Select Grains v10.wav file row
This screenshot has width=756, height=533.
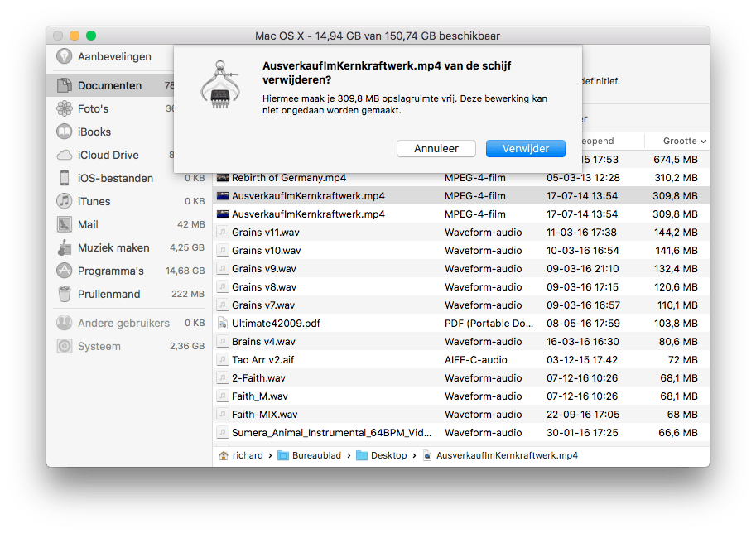pyautogui.click(x=461, y=251)
